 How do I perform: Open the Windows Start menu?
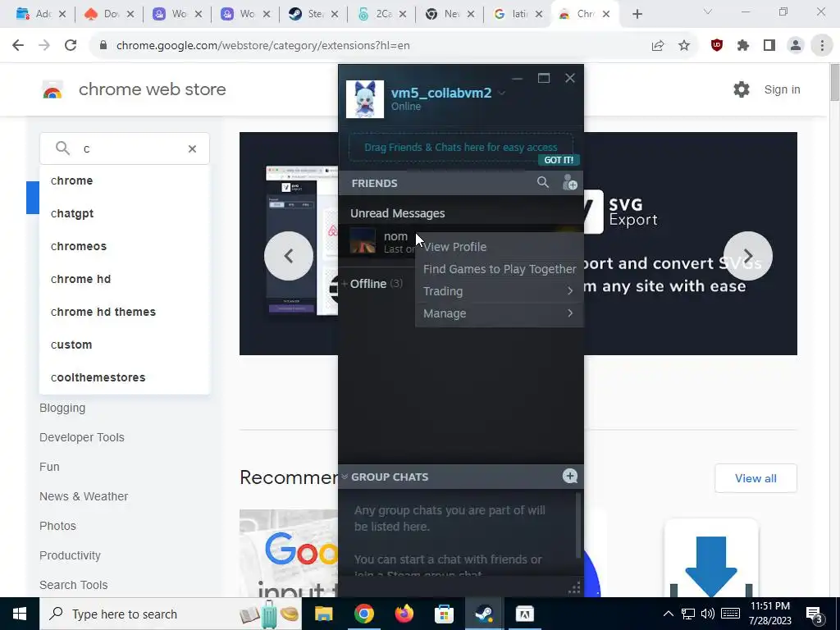tap(20, 614)
